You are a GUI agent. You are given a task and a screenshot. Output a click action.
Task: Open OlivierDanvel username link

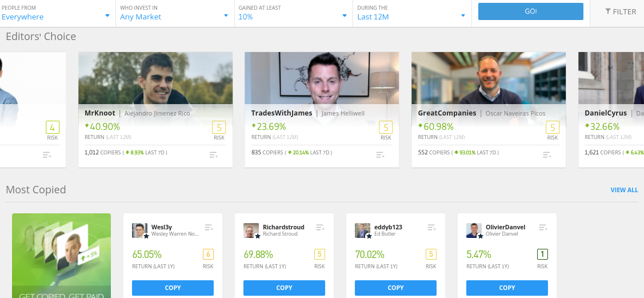505,227
